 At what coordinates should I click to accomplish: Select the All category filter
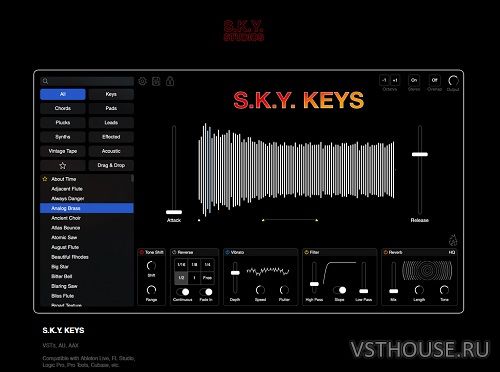pos(63,94)
